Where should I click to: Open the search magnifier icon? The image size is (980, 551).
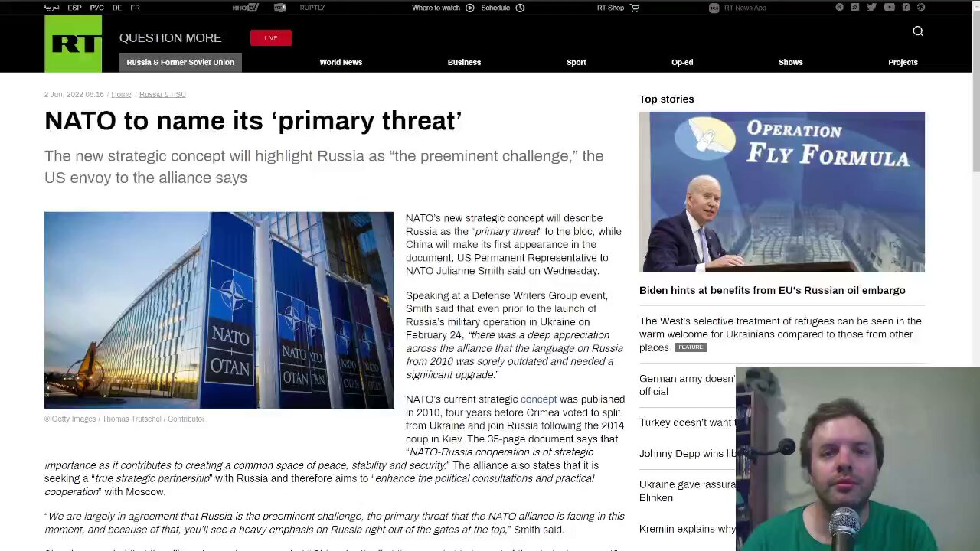pyautogui.click(x=918, y=31)
